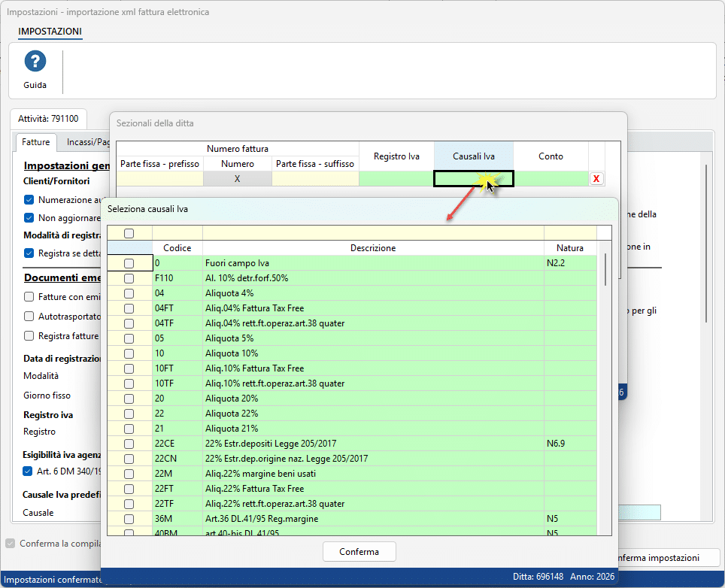
Task: Click the Descrizione column header
Action: 373,248
